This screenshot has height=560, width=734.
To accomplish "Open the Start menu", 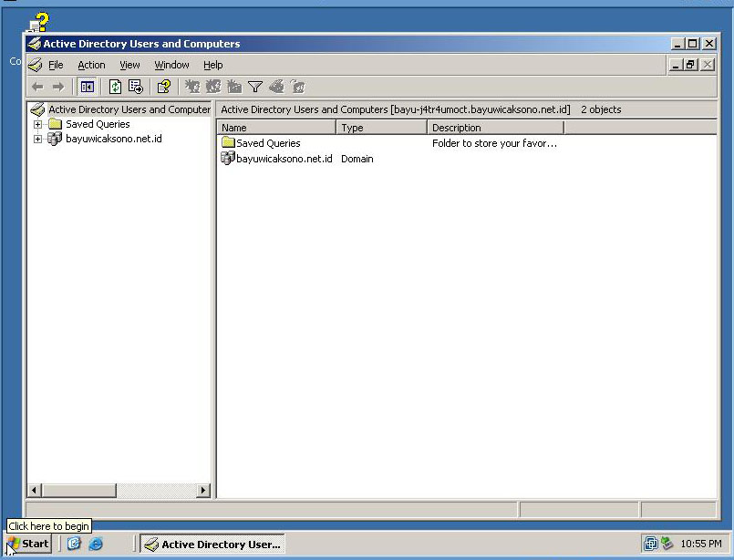I will click(x=28, y=544).
